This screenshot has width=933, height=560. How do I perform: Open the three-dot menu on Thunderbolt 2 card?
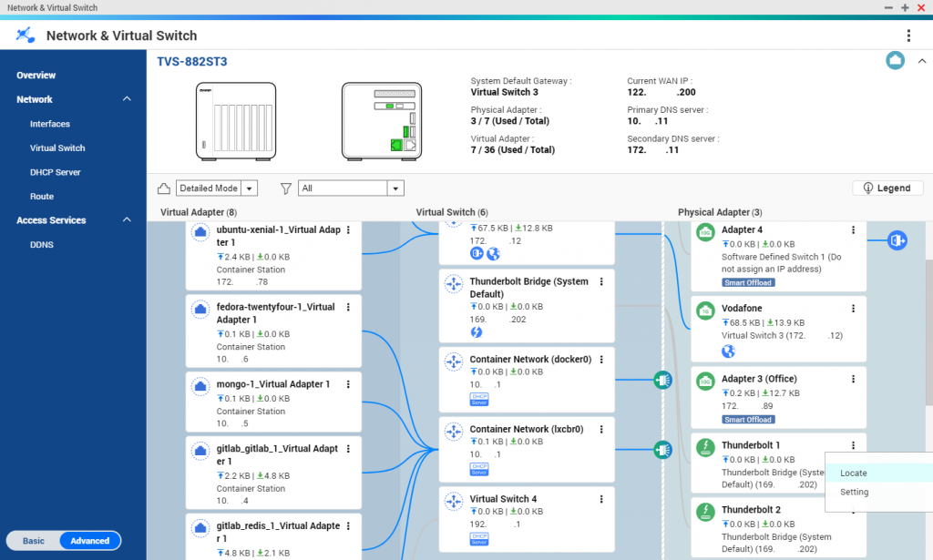[x=853, y=510]
